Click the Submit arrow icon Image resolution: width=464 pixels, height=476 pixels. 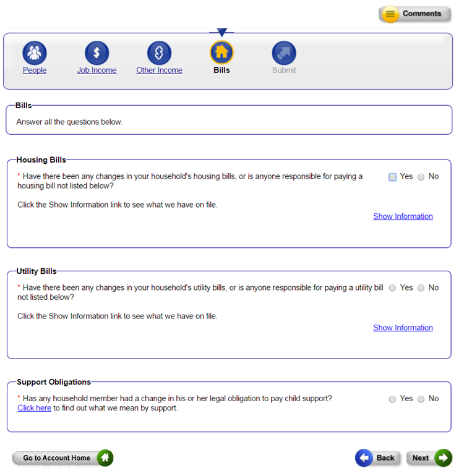[x=284, y=53]
